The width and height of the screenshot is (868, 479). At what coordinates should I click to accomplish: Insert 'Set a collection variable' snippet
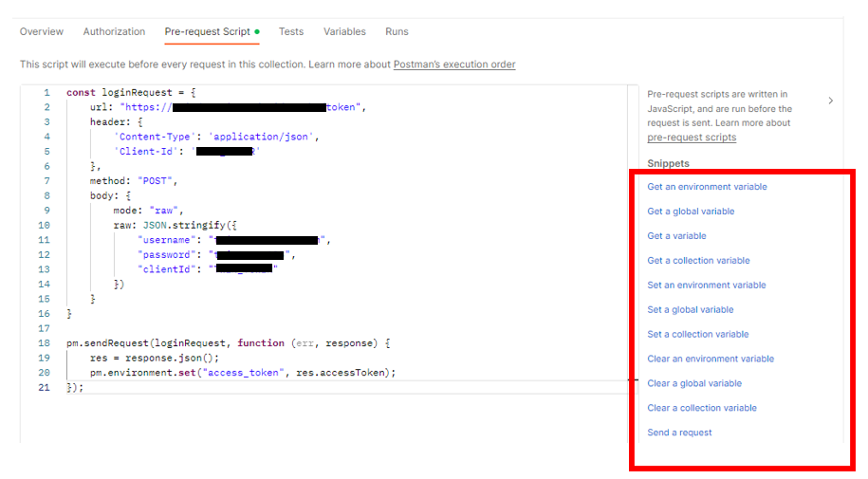pos(697,334)
